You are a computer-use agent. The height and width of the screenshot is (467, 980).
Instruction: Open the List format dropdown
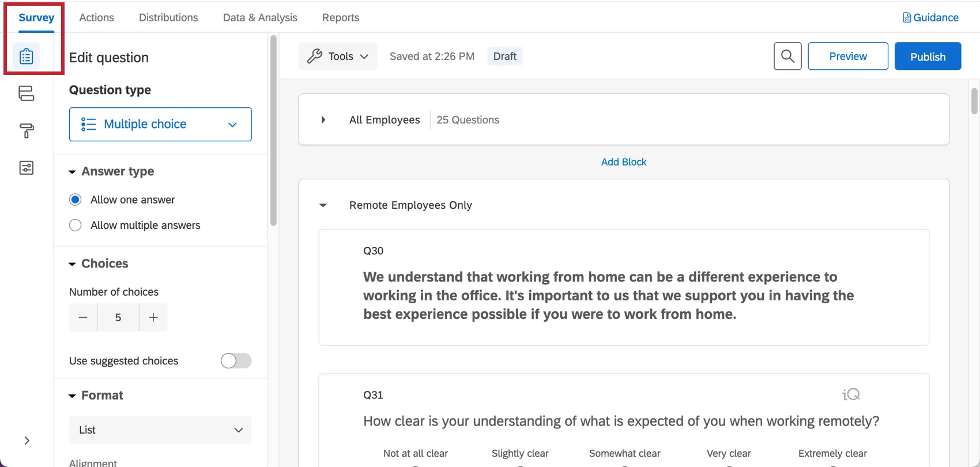(x=160, y=430)
